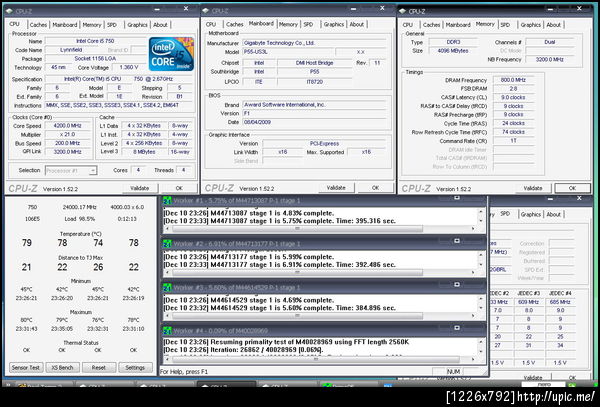Click the Manufacturer field Gigabyte Technology
The image size is (600, 407).
click(x=314, y=43)
